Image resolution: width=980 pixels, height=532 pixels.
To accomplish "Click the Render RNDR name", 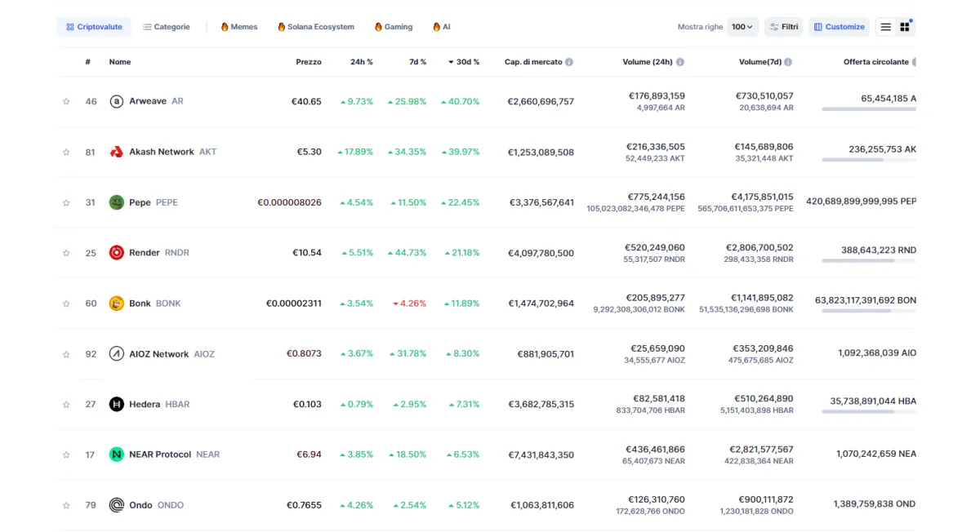I will [159, 253].
